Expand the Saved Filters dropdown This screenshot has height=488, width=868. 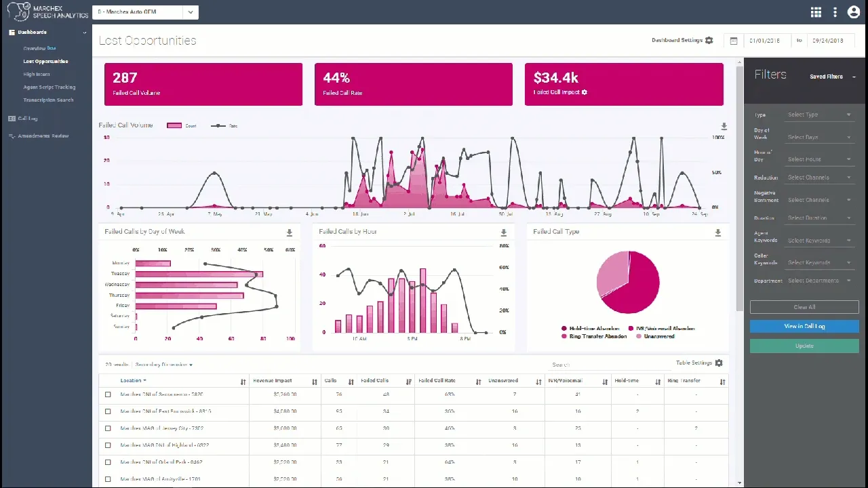[833, 77]
